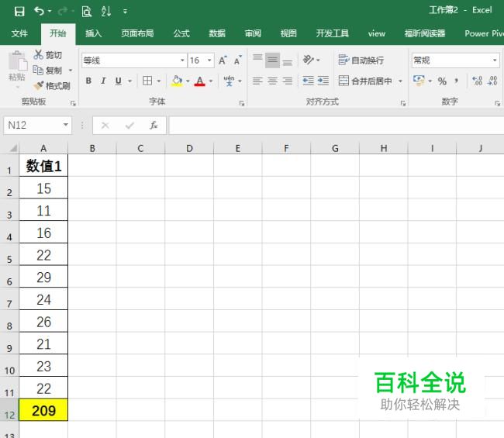Viewport: 504px width, 438px height.
Task: Toggle Middle Align for cell text
Action: [272, 60]
